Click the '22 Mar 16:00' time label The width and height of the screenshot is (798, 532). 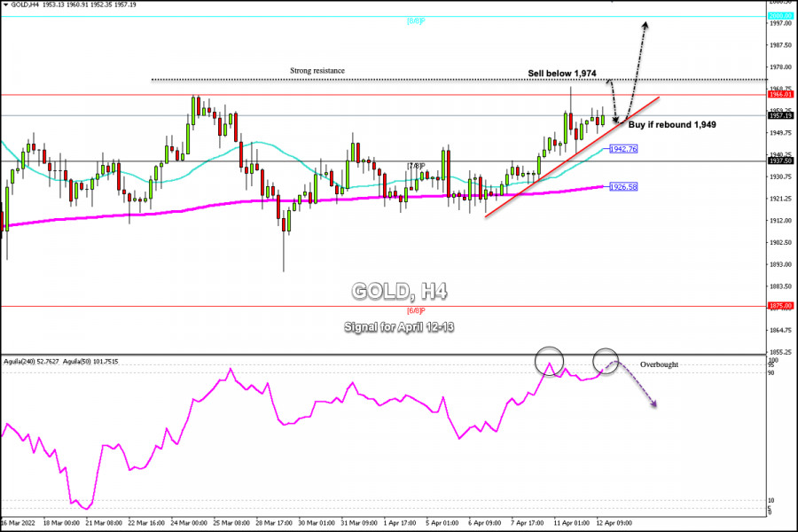pyautogui.click(x=146, y=523)
